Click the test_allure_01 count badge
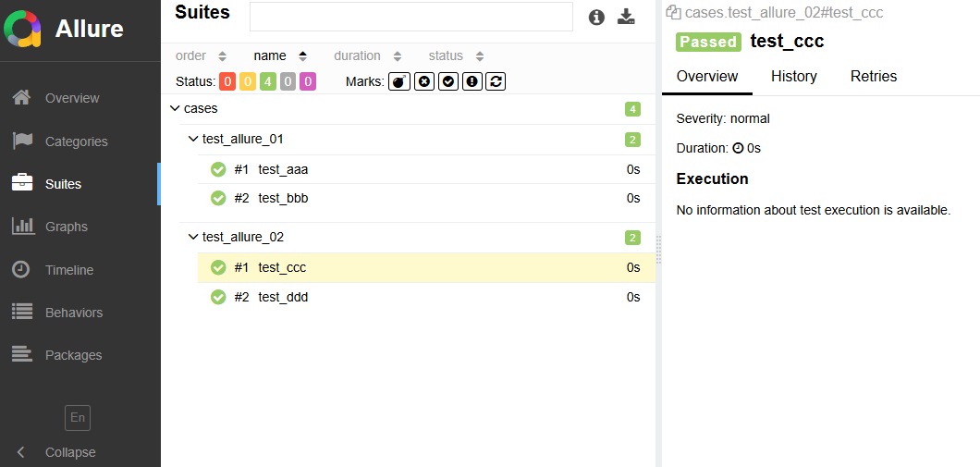 632,140
